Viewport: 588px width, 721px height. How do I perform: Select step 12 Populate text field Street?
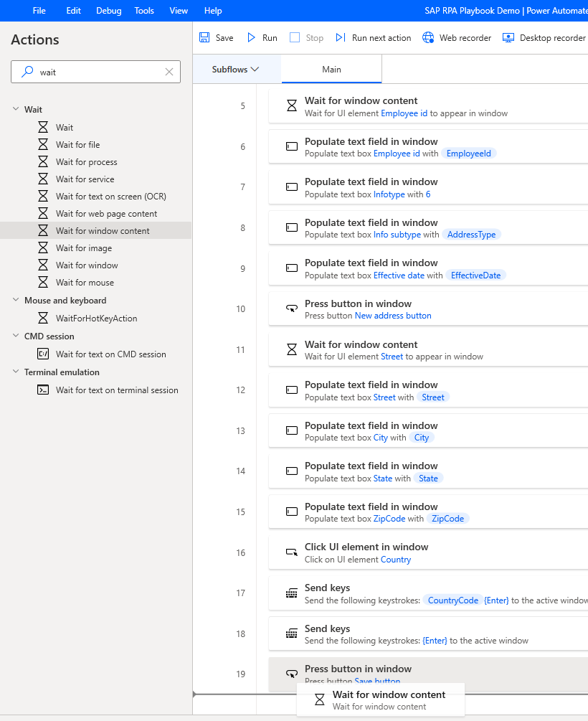[x=428, y=390]
